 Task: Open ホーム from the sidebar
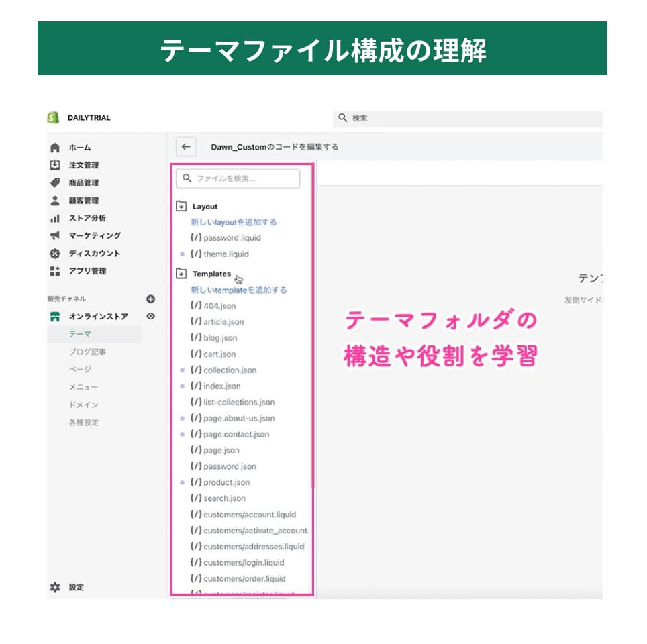click(79, 148)
